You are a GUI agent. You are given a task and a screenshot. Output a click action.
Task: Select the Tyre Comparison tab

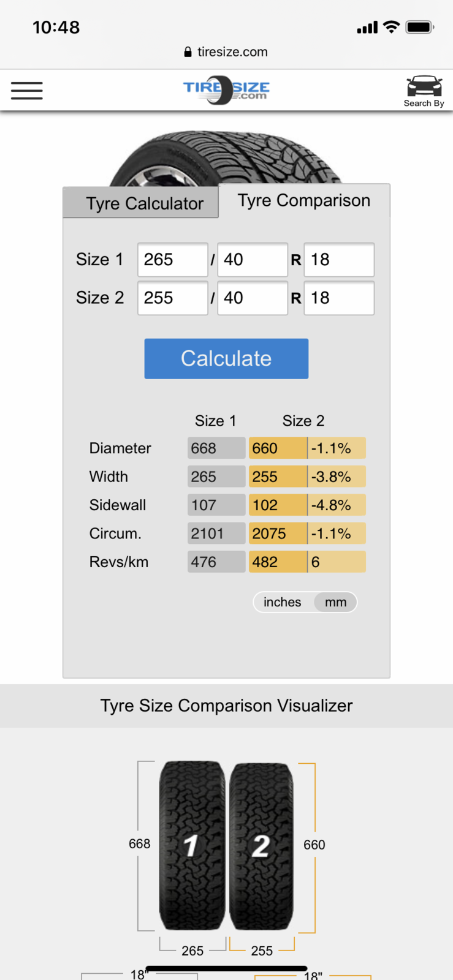click(304, 201)
